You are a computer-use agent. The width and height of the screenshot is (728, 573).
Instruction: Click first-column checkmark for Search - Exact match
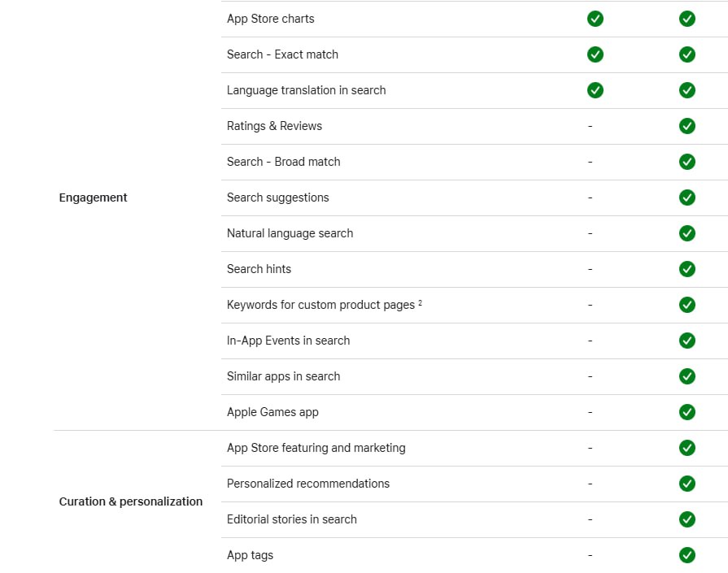(595, 54)
